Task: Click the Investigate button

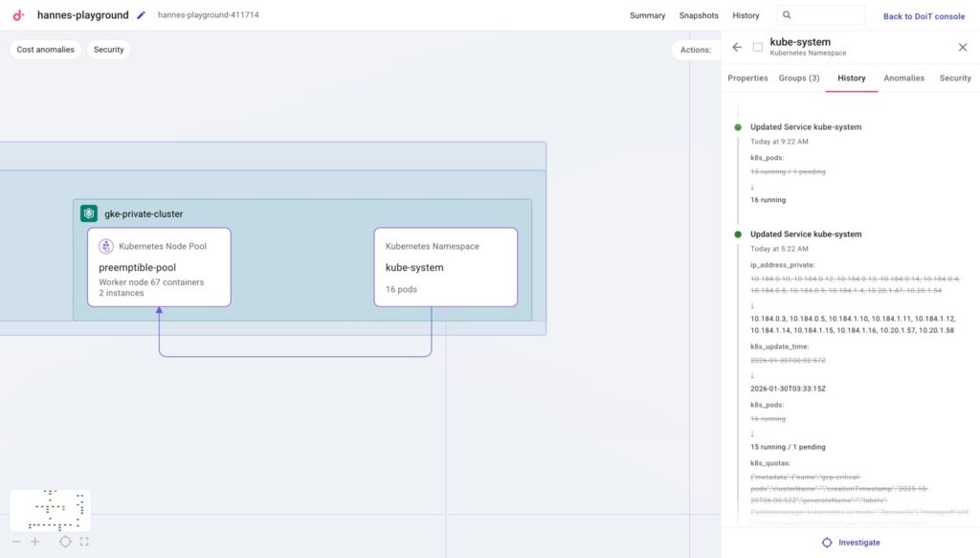Action: click(x=850, y=543)
